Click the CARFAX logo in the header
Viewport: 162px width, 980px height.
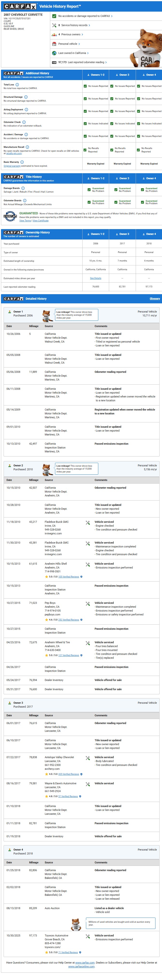(20, 7)
